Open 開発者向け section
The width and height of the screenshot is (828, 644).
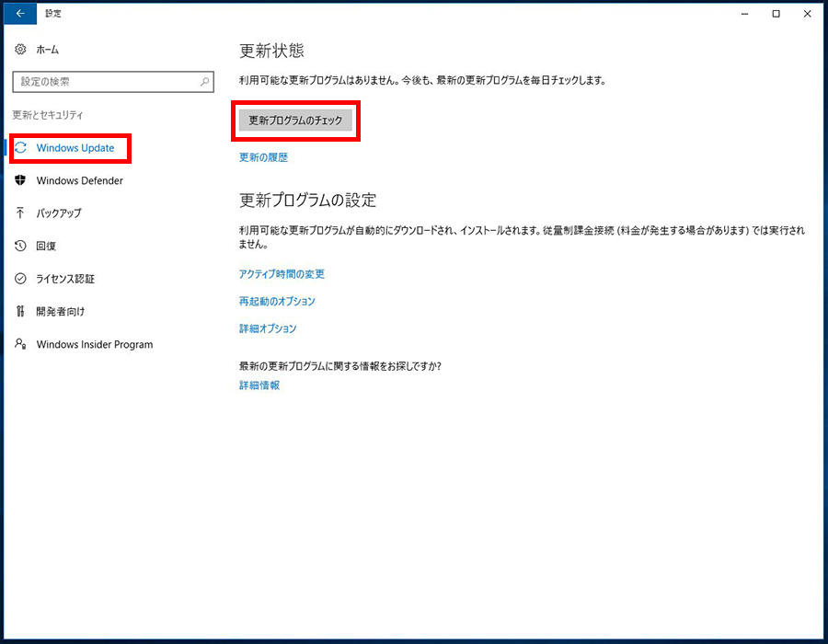pyautogui.click(x=60, y=312)
